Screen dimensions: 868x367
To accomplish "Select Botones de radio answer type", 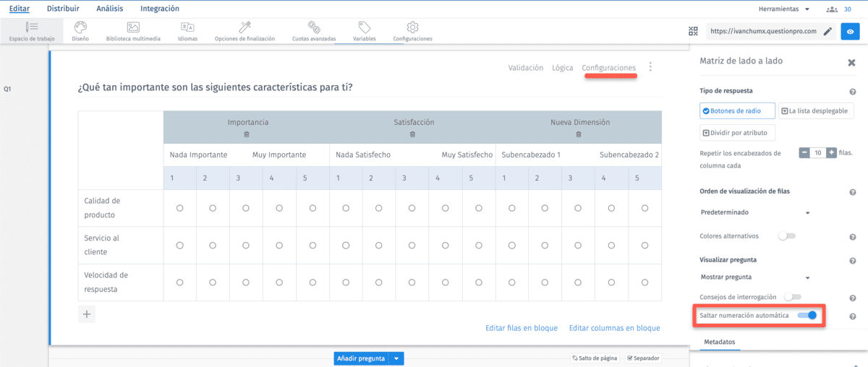I will tap(738, 111).
